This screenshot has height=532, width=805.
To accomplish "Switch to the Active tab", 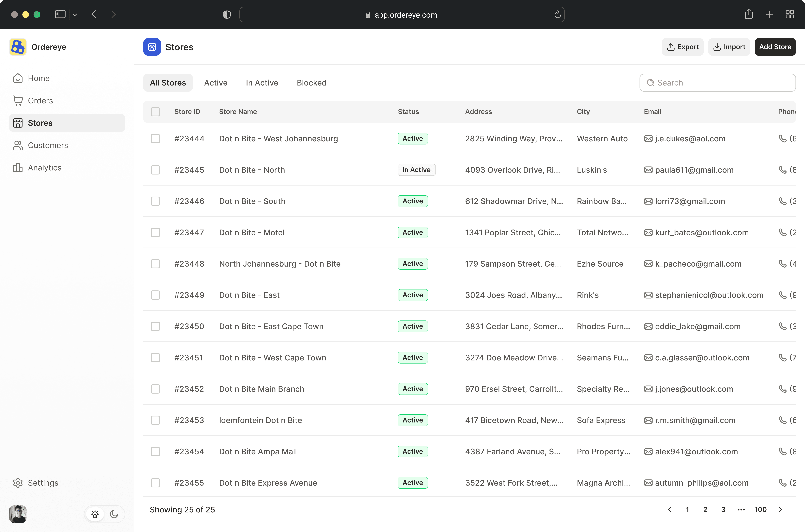I will coord(216,83).
